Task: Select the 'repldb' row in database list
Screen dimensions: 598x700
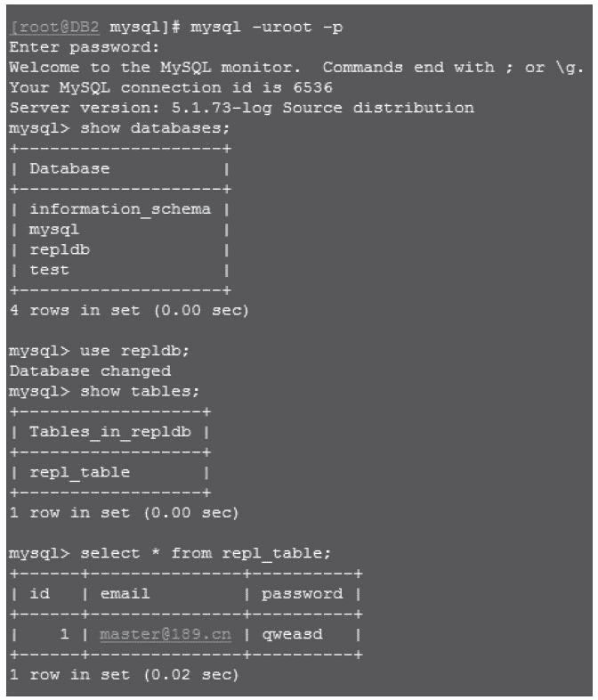Action: coord(60,249)
